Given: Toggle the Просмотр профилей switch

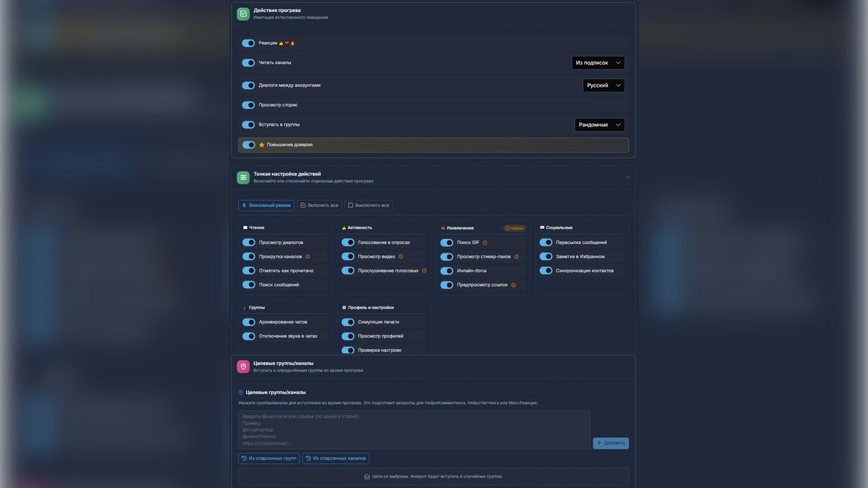Looking at the screenshot, I should tap(348, 336).
